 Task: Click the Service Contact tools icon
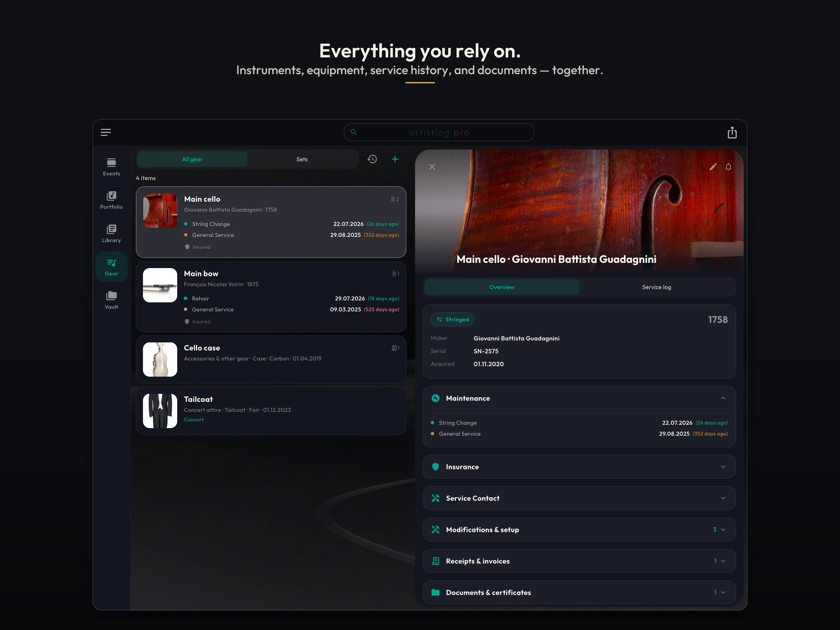coord(436,498)
